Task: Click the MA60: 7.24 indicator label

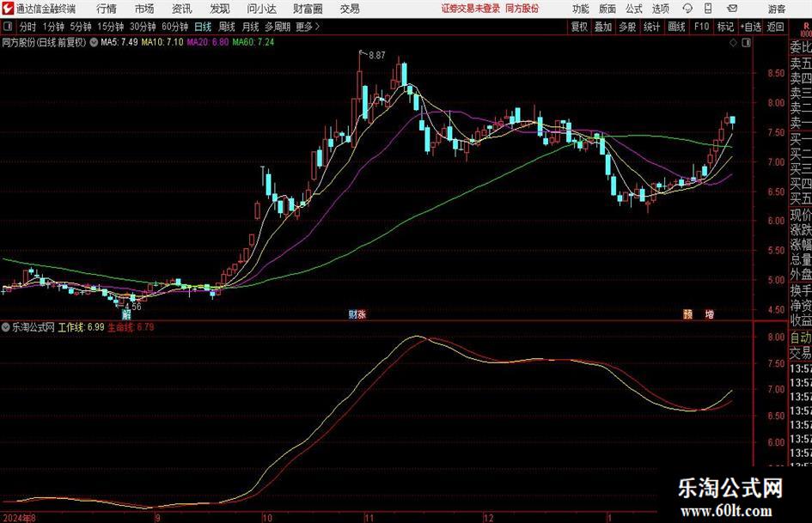Action: pos(253,42)
